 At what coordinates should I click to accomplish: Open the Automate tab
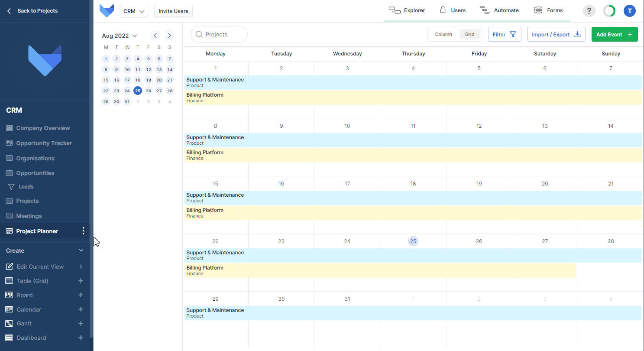[x=499, y=10]
